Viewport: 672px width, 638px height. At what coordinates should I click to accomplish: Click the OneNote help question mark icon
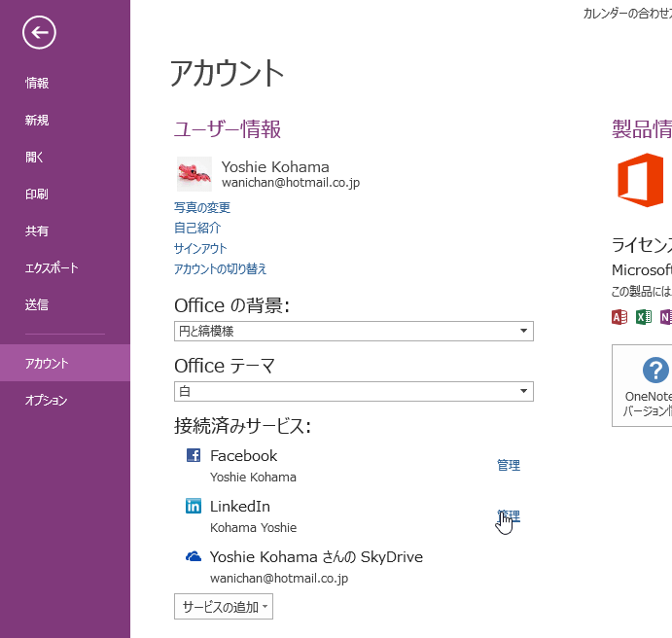(x=655, y=370)
